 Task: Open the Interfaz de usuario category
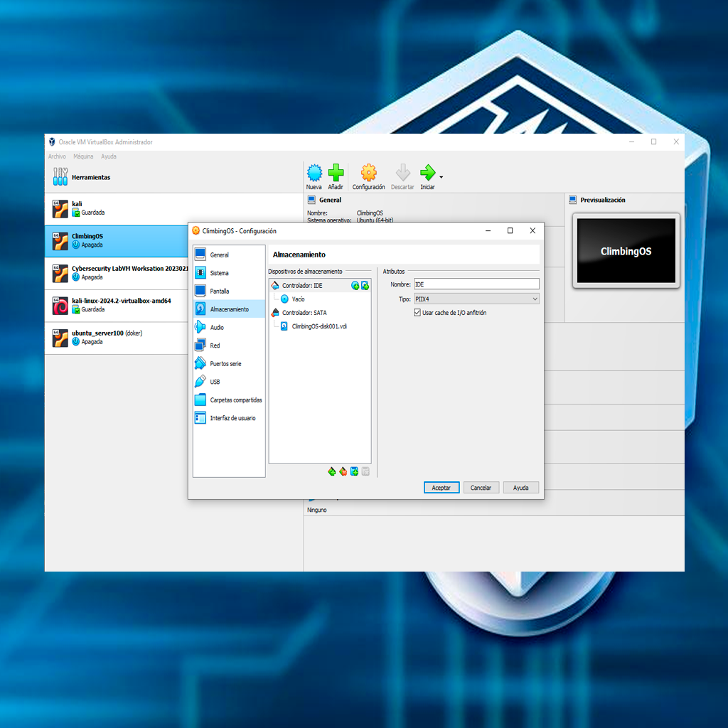[x=229, y=418]
